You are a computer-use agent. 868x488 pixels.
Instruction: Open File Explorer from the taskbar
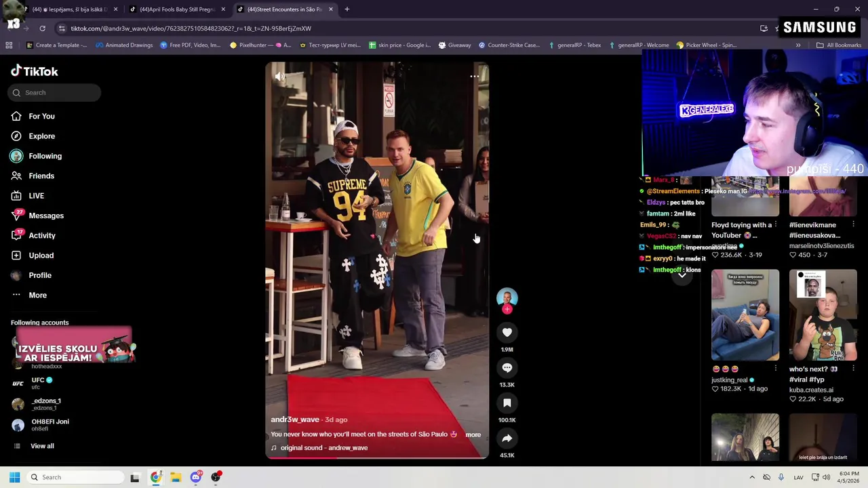point(176,477)
